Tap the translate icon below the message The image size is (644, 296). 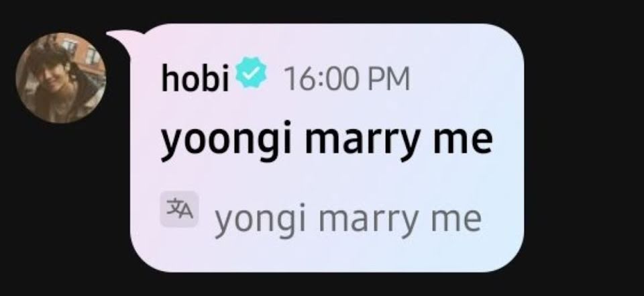[179, 209]
